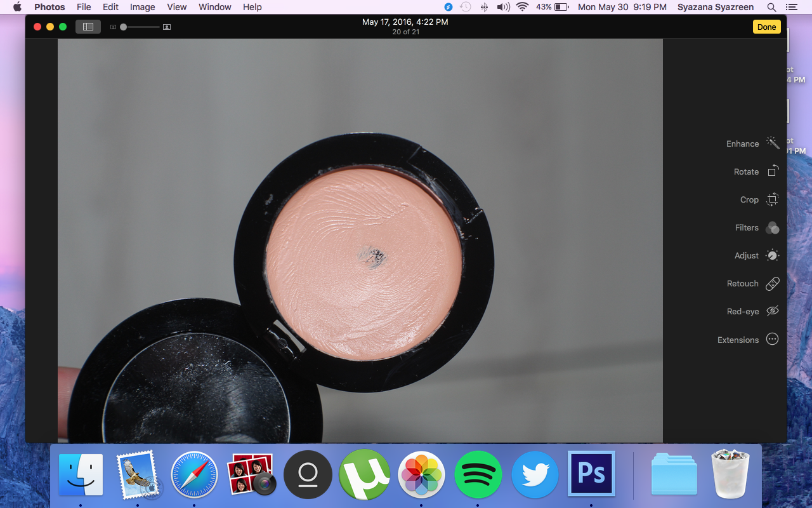Open the Apple menu

coord(17,7)
